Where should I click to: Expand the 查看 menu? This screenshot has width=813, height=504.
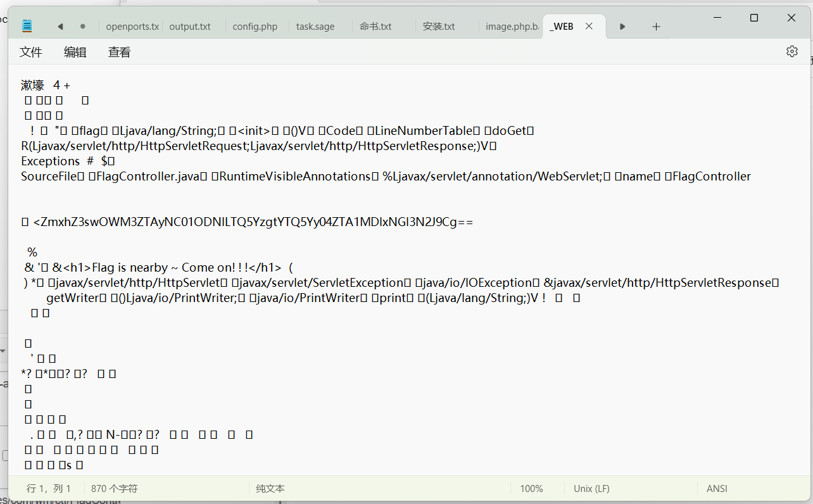pyautogui.click(x=119, y=53)
